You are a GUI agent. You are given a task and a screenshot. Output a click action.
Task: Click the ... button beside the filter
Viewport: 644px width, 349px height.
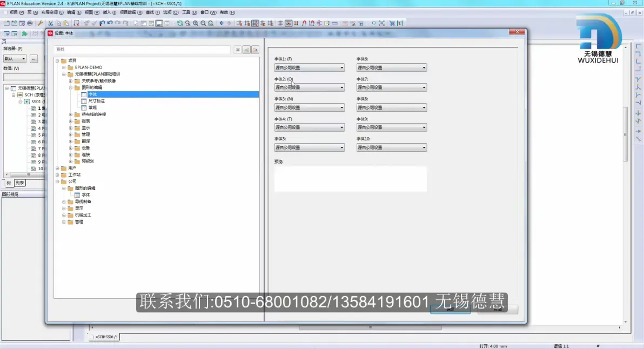pyautogui.click(x=33, y=59)
